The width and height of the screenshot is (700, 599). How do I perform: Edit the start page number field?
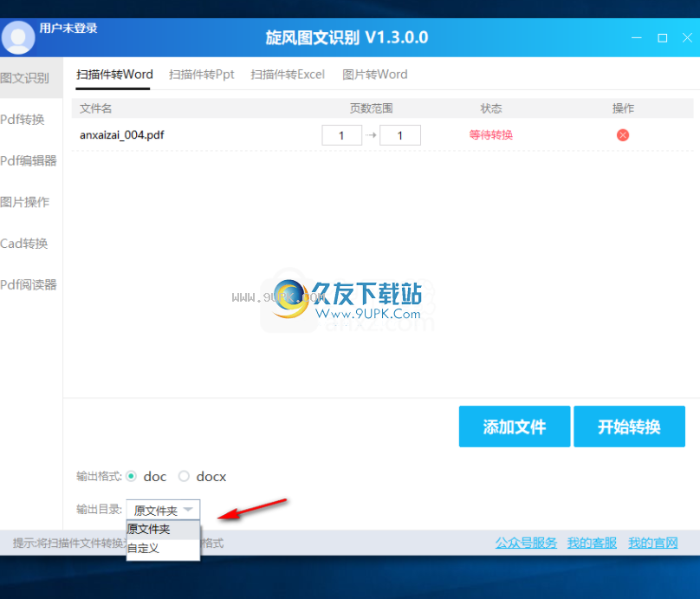coord(341,135)
